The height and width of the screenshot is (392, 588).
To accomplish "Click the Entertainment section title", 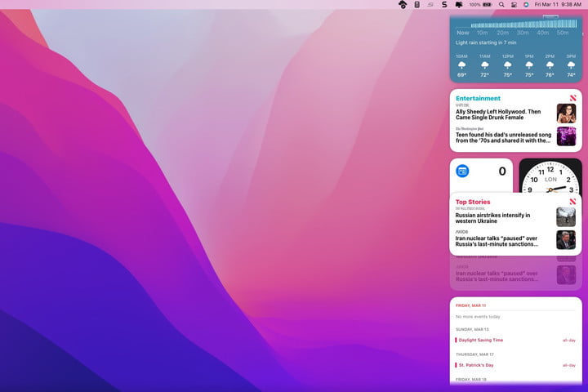I will 478,98.
